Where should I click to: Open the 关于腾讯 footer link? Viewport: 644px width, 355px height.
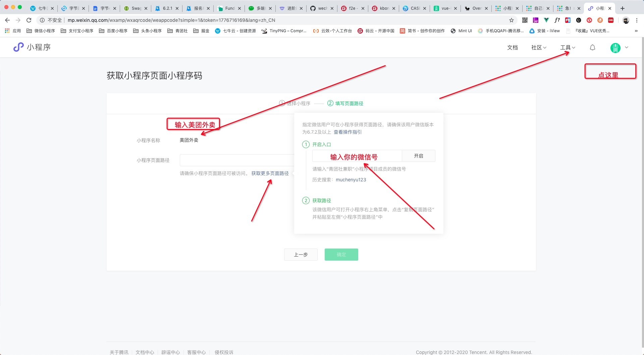click(x=119, y=352)
